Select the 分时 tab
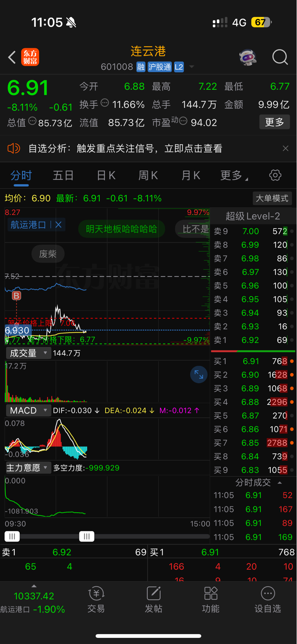 21,176
